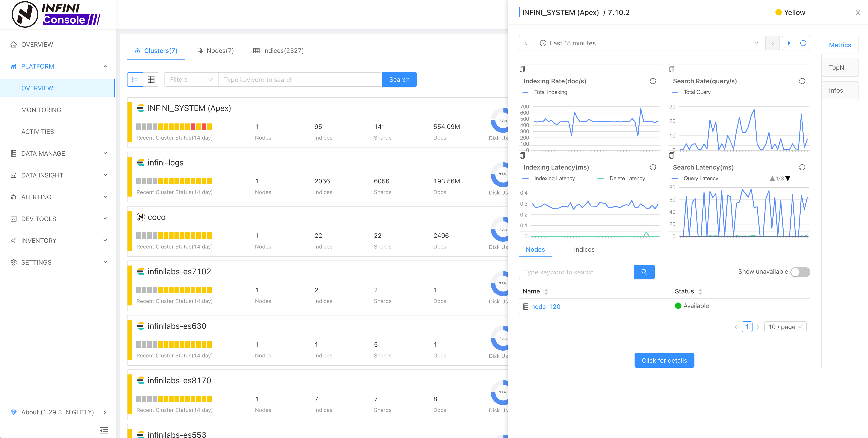This screenshot has height=438, width=868.
Task: Open the Last 15 minutes time picker
Action: pos(649,43)
